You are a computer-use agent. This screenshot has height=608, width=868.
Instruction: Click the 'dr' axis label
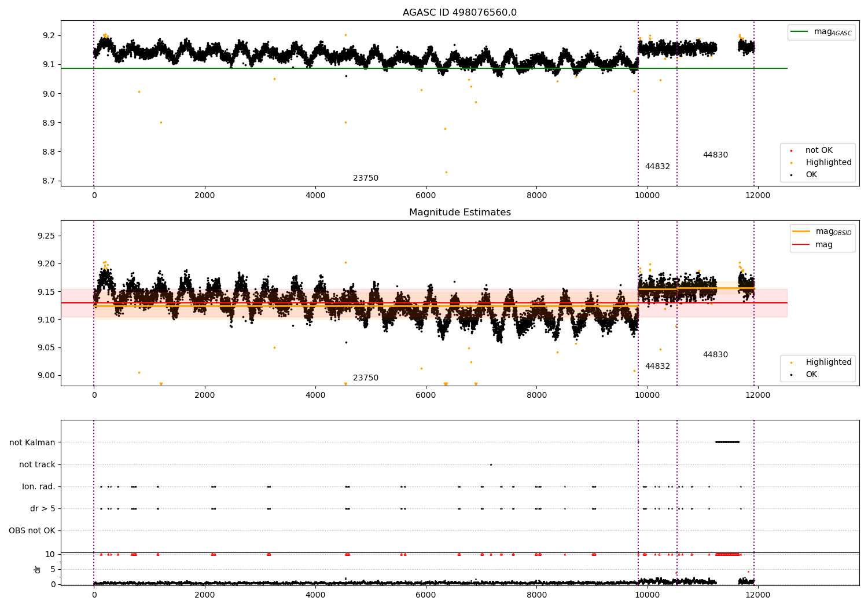(x=38, y=569)
